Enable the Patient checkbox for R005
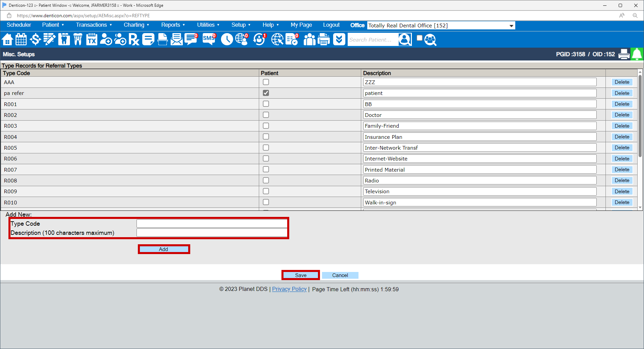644x349 pixels. [x=266, y=147]
